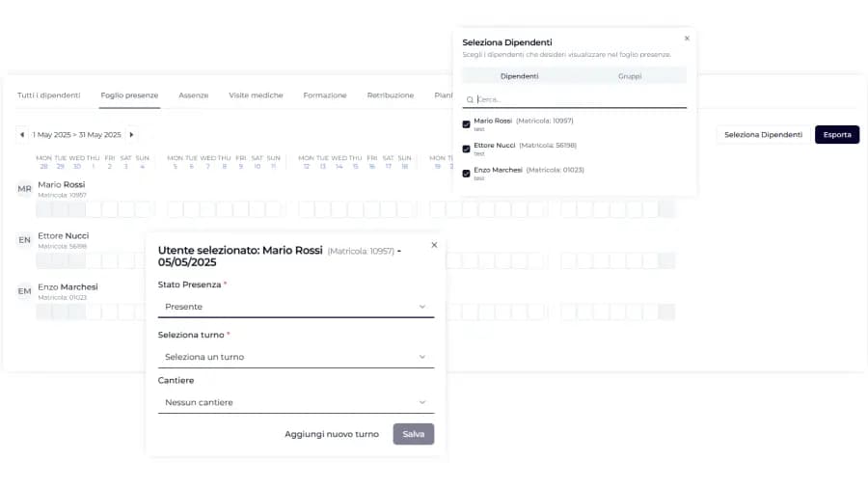Uncheck Enzo Marchesi in employee list
868x488 pixels.
[x=466, y=174]
